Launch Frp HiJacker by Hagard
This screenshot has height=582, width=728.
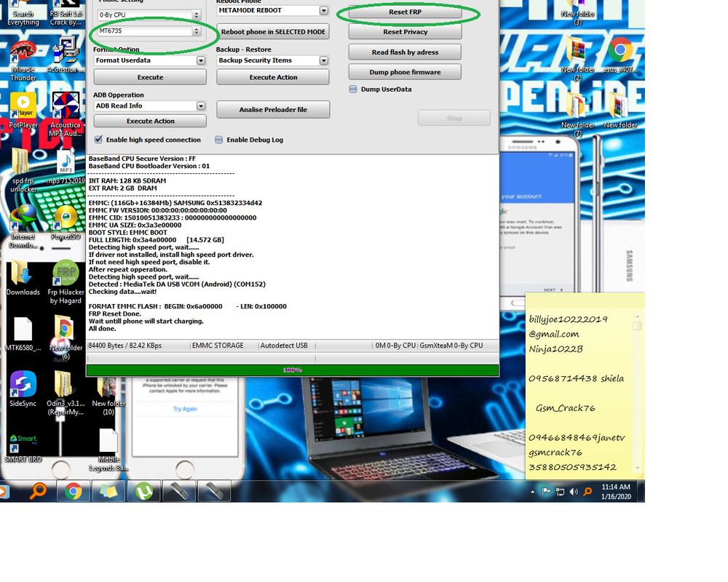tap(66, 282)
